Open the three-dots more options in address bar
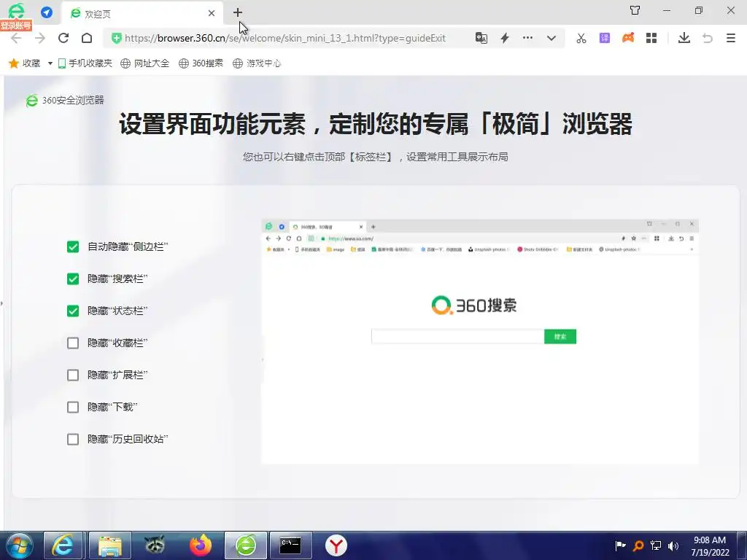Image resolution: width=747 pixels, height=560 pixels. click(x=528, y=38)
